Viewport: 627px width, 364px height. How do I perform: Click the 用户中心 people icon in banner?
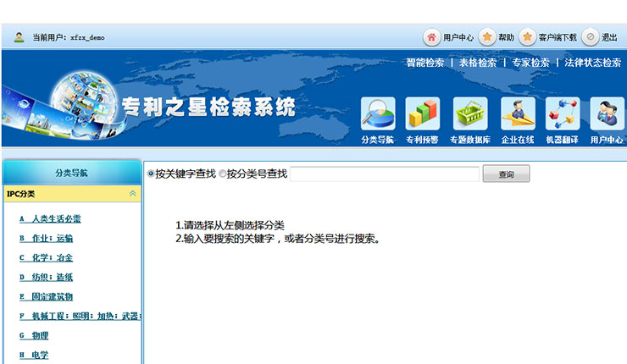click(607, 113)
